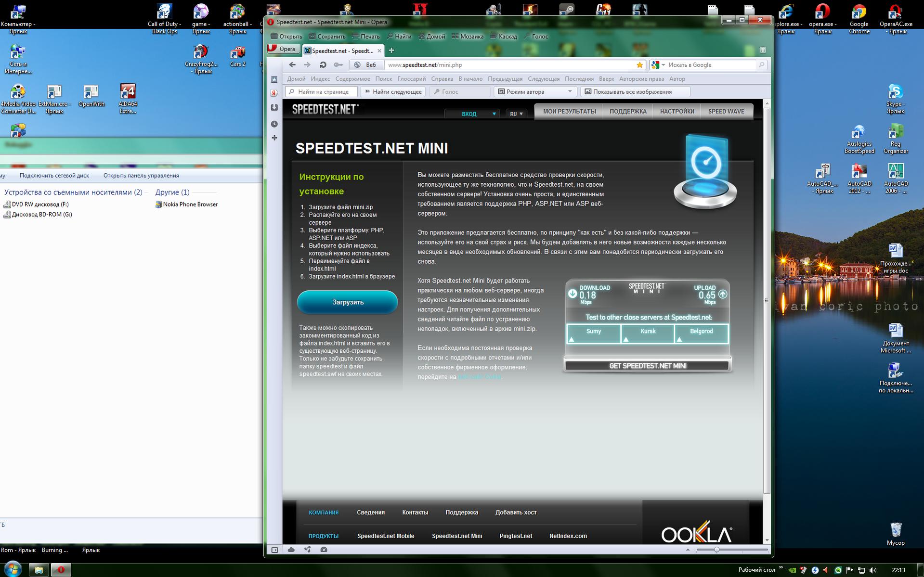Open a new tab with plus icon
924x577 pixels.
point(391,51)
